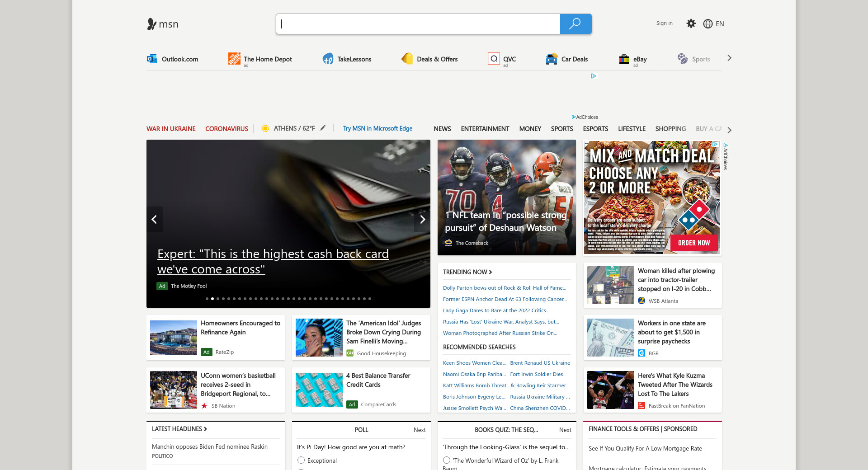Expand more categories in navigation bar

[729, 130]
